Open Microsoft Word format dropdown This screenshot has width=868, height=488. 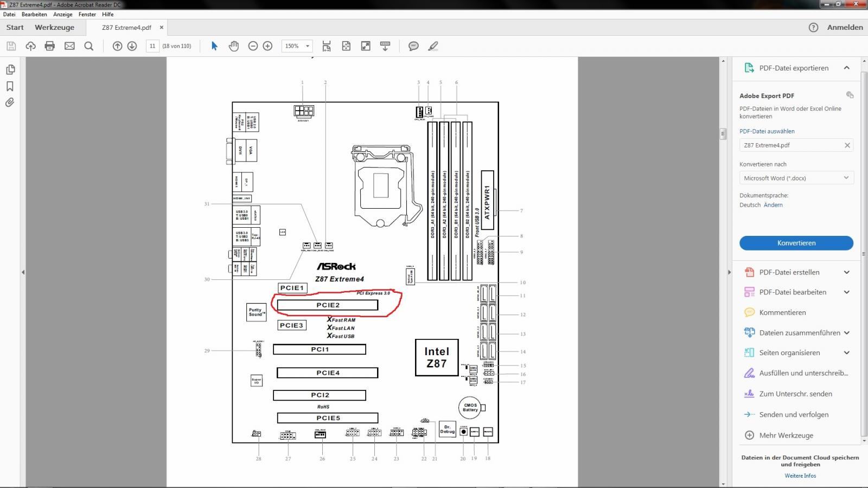(x=796, y=178)
